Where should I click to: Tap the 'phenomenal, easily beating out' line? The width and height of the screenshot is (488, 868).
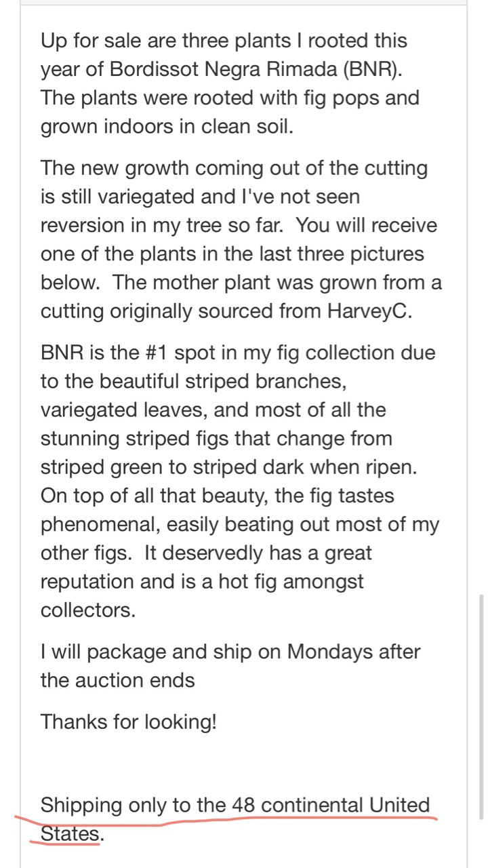[x=240, y=524]
